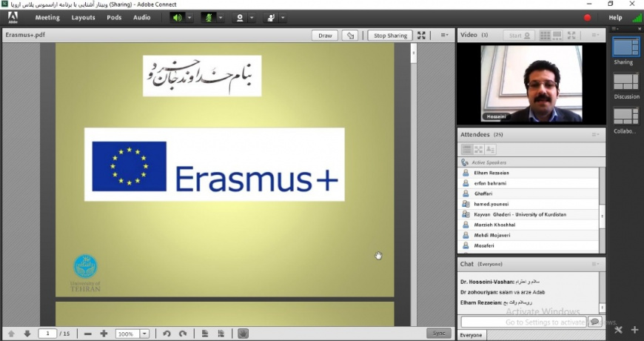Open the Help menu

615,18
